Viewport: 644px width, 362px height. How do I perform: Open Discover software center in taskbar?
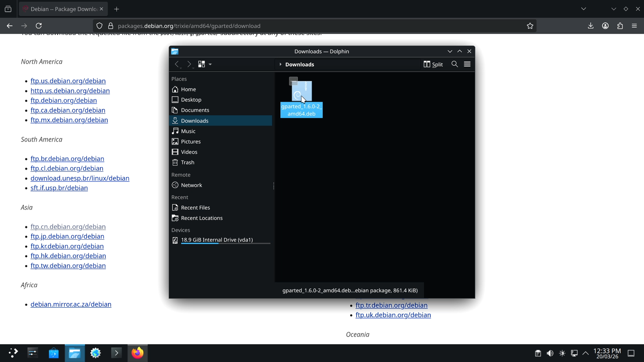54,353
